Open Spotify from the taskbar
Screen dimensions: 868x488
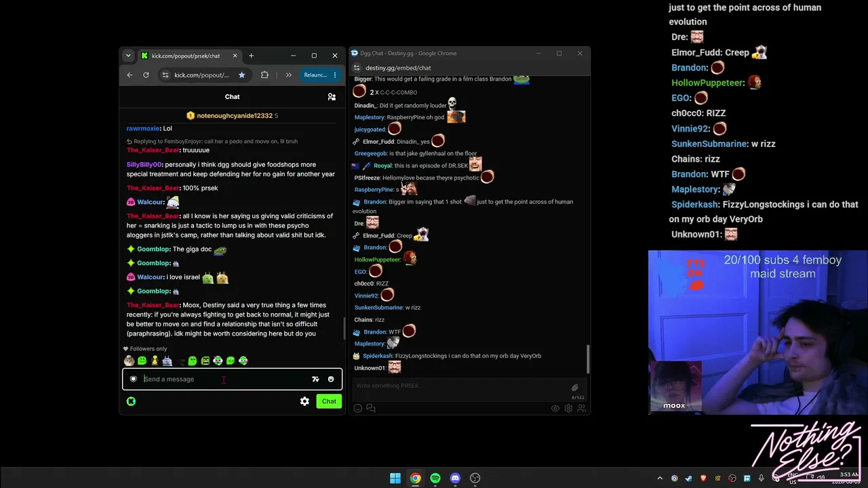pos(435,479)
